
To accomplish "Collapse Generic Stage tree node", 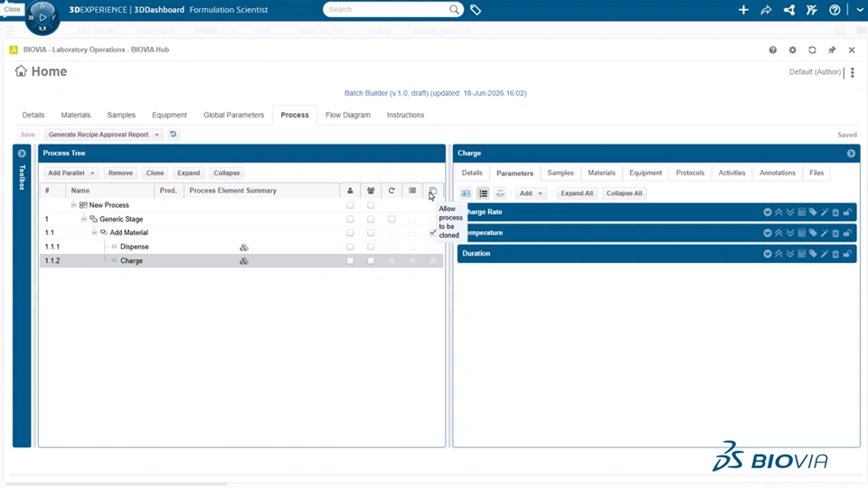I will (83, 219).
